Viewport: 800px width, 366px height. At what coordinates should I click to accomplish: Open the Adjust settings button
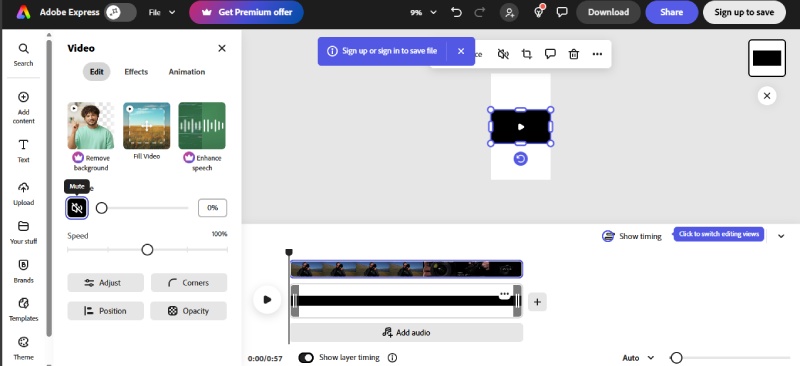click(x=106, y=283)
